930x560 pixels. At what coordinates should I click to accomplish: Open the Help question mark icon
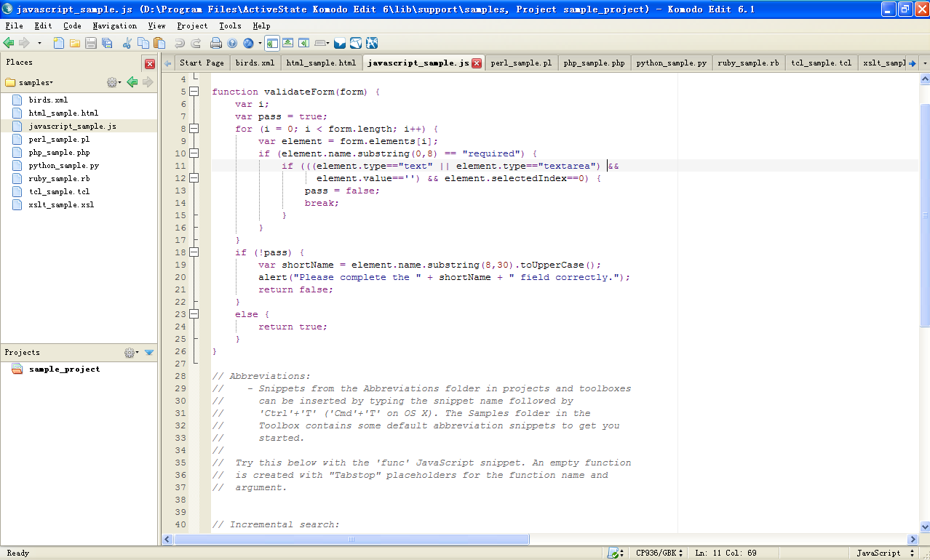click(232, 43)
